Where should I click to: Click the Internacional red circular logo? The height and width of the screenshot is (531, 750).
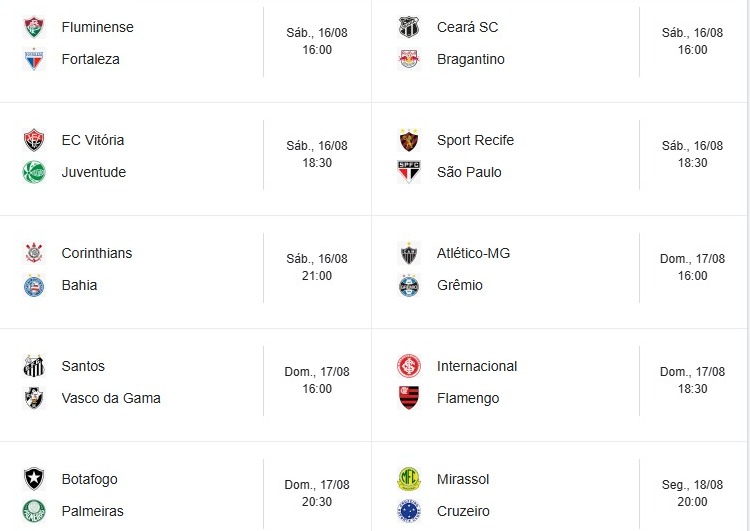coord(409,366)
